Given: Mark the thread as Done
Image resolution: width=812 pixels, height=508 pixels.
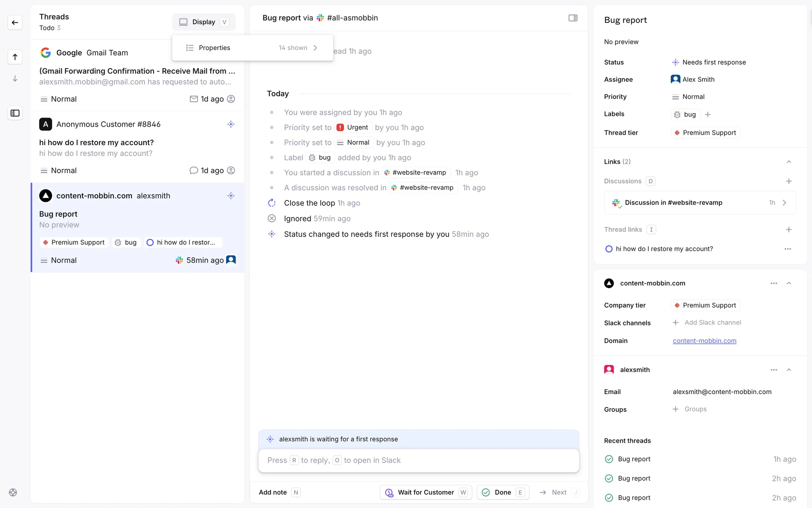Looking at the screenshot, I should (502, 492).
